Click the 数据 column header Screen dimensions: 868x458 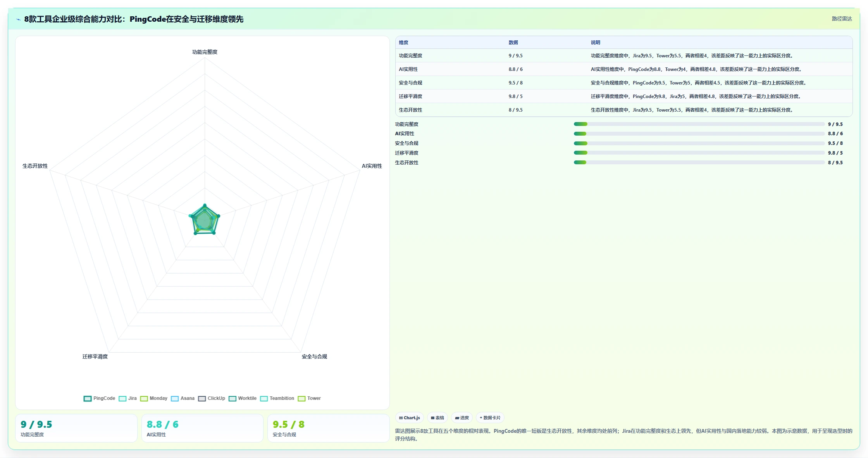pos(513,43)
